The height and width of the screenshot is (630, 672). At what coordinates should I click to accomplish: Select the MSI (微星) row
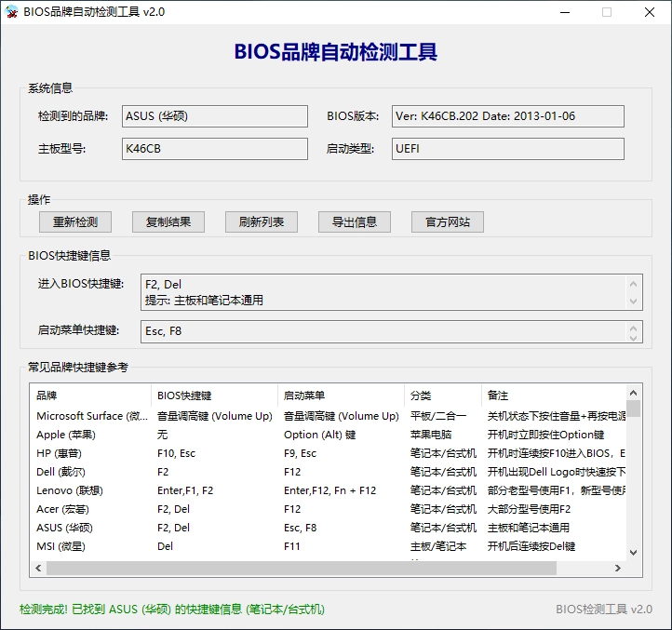point(328,546)
